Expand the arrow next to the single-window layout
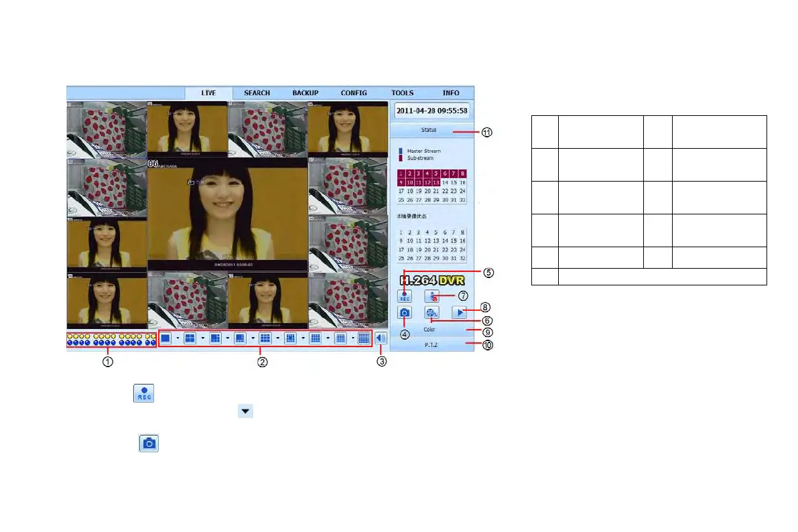The image size is (798, 532). coord(178,338)
